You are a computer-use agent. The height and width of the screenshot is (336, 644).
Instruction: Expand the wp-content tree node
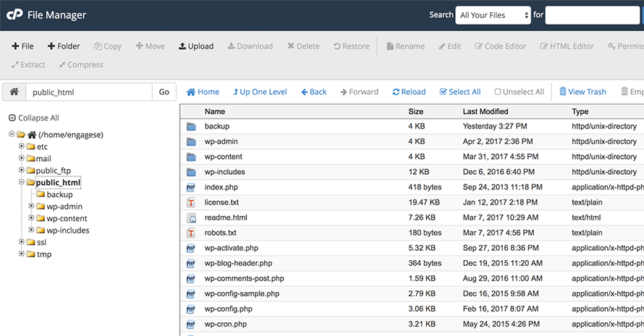click(x=31, y=217)
